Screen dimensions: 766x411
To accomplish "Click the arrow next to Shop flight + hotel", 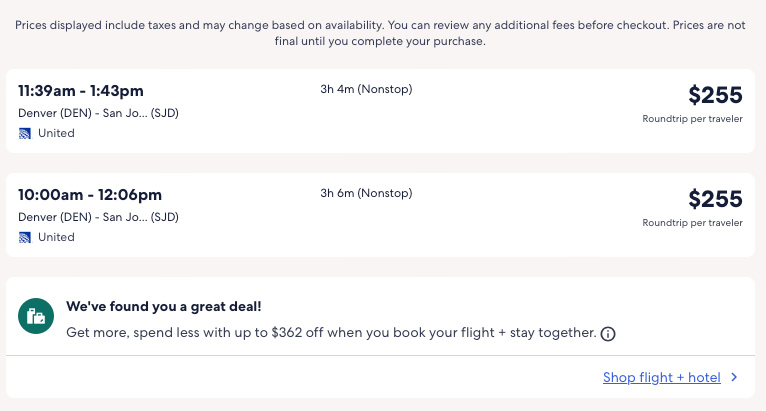I will [x=734, y=378].
